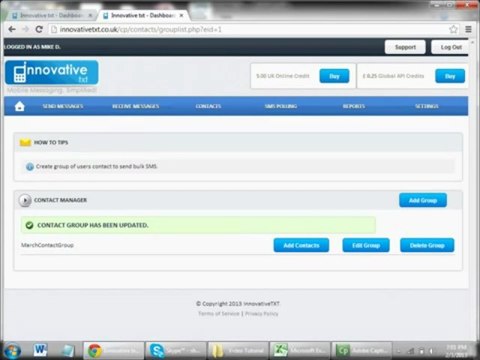Viewport: 480px width, 360px height.
Task: Open Microsoft Word from the taskbar
Action: tap(40, 350)
